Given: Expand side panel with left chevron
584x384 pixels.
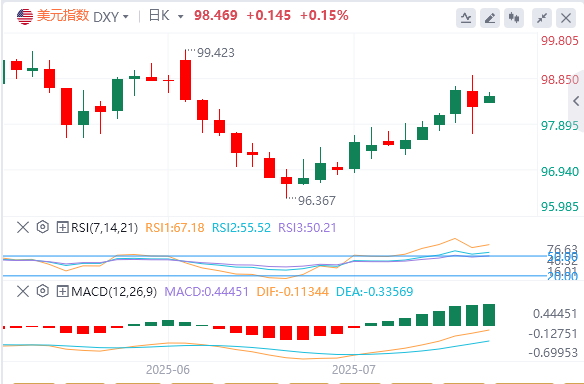Looking at the screenshot, I should coord(576,101).
